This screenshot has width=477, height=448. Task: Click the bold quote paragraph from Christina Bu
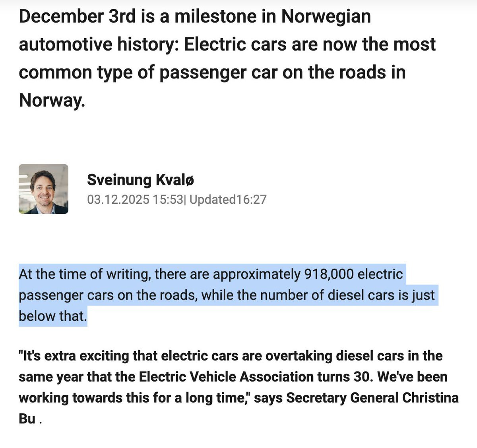tap(238, 387)
